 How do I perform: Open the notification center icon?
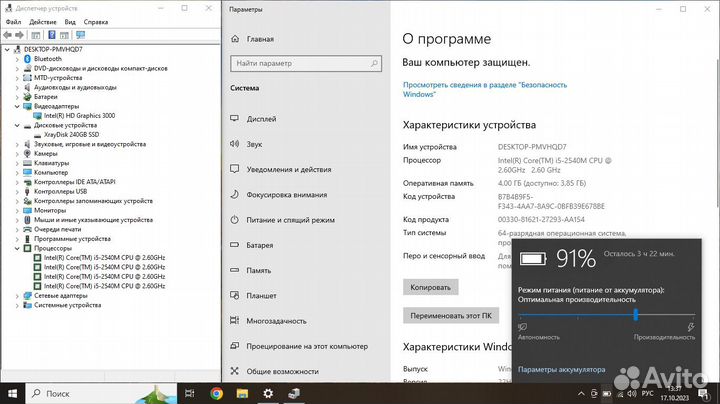pyautogui.click(x=704, y=394)
